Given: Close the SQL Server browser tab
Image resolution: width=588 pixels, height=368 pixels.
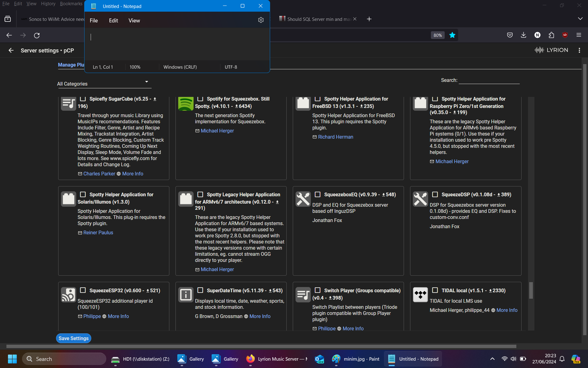Looking at the screenshot, I should point(355,19).
